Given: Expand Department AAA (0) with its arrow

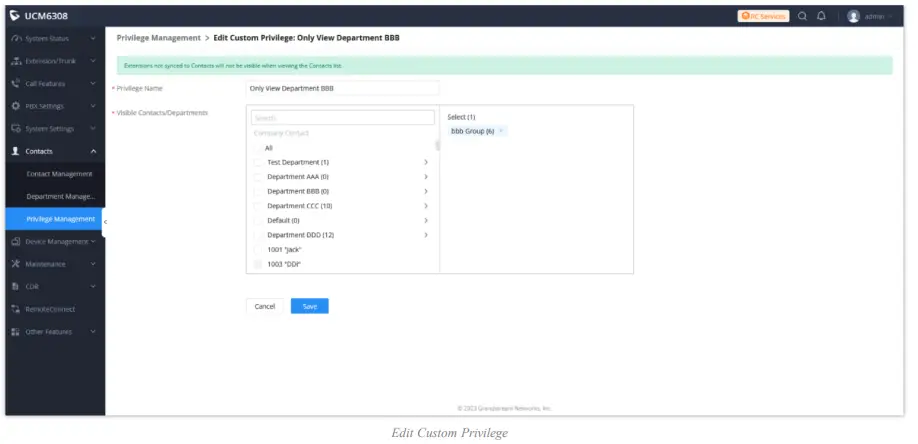Looking at the screenshot, I should [x=426, y=177].
